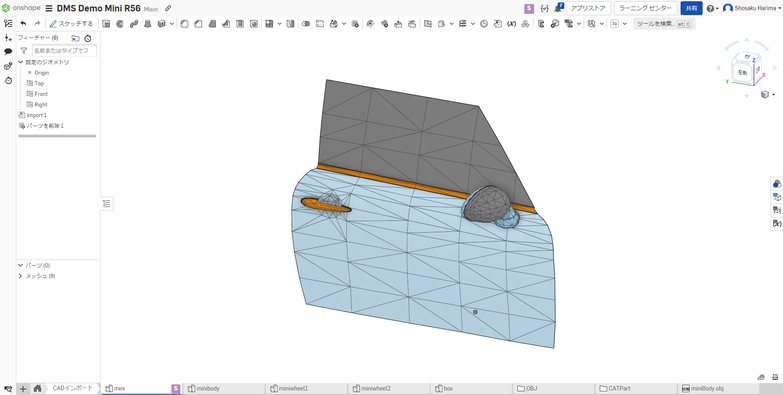Switch to the box tab
Viewport: 783px width, 395px height.
(472, 389)
